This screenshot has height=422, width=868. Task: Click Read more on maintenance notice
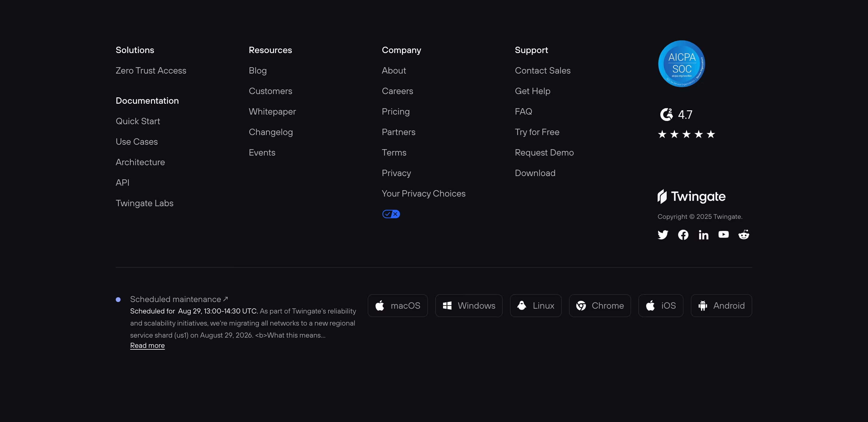coord(147,345)
